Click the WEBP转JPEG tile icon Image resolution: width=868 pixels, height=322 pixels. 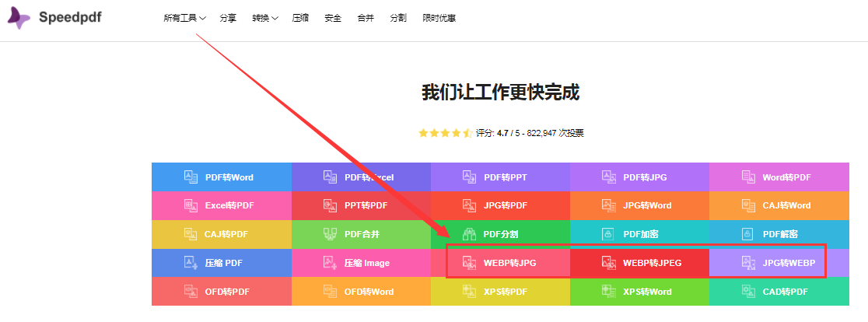(x=609, y=263)
